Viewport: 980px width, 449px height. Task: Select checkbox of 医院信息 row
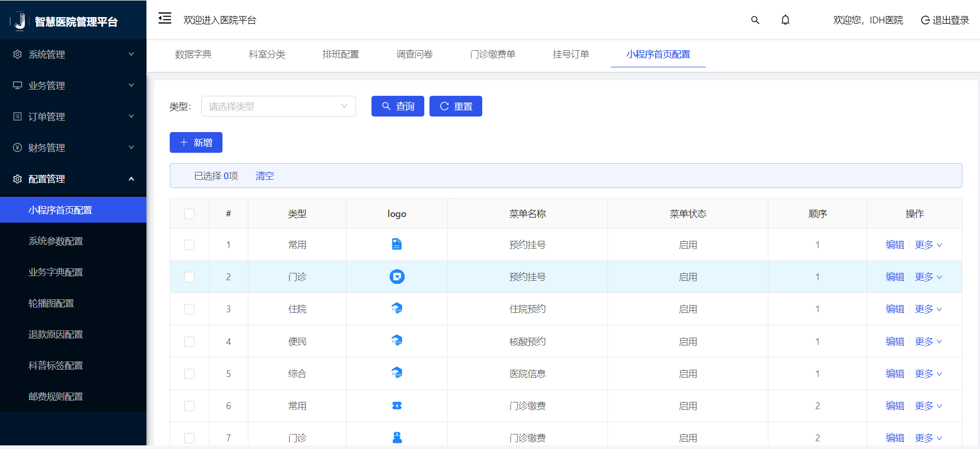coord(189,374)
